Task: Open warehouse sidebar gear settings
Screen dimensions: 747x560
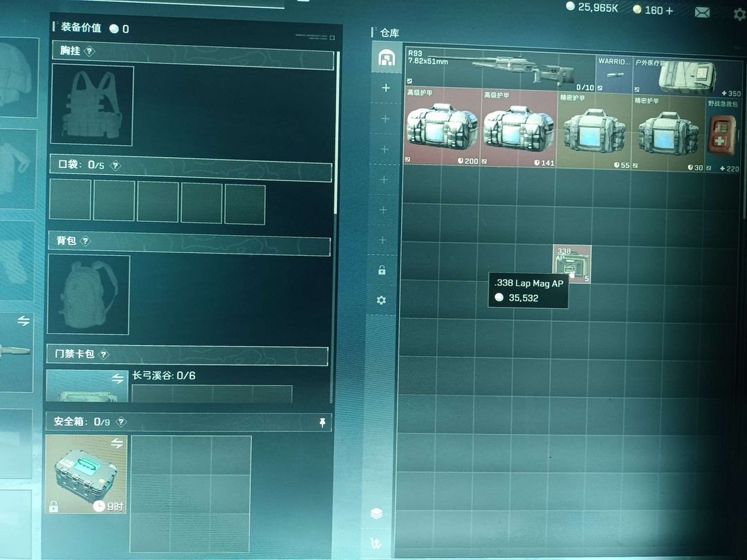Action: (x=381, y=301)
